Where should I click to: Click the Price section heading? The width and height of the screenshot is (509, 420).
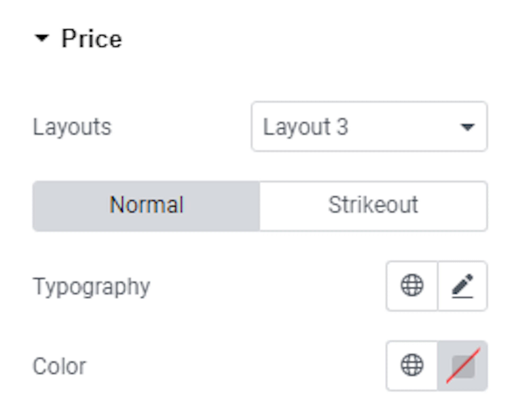pos(92,38)
